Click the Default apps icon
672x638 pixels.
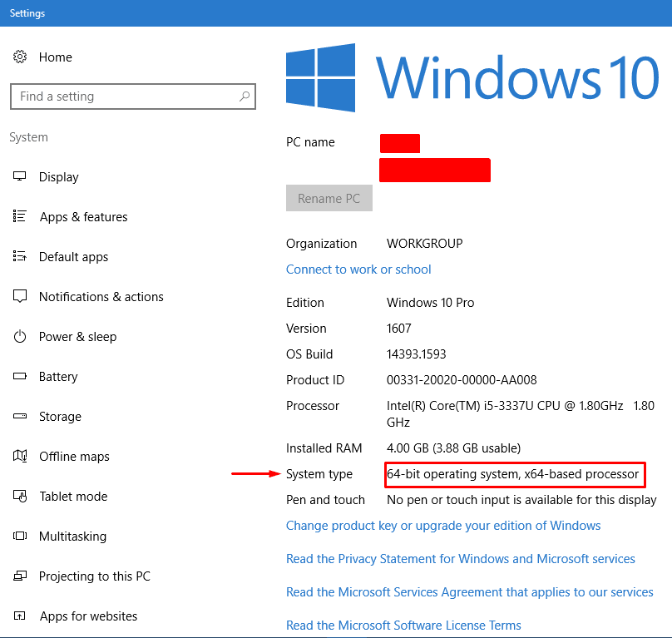point(20,256)
